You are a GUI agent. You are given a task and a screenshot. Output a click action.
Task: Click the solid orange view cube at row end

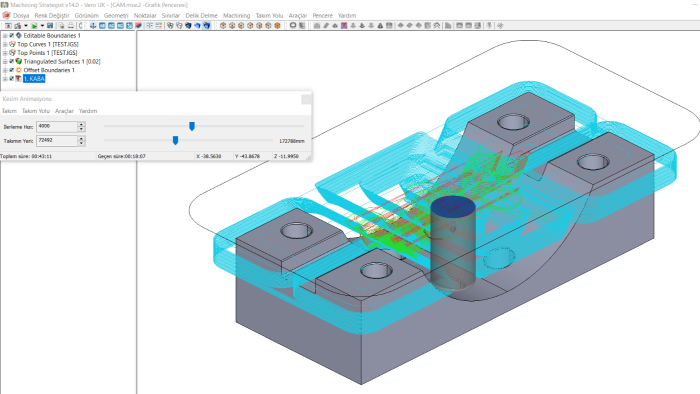[x=277, y=26]
